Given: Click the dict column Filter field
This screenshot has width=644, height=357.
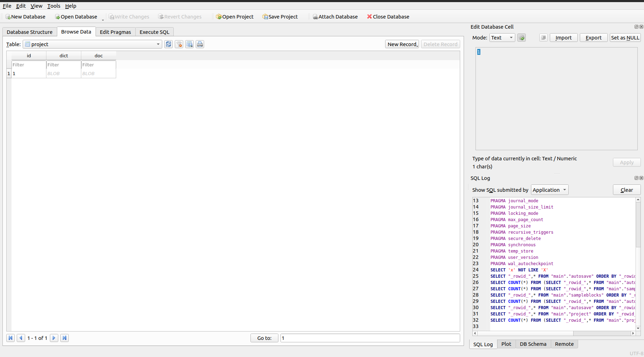Looking at the screenshot, I should 64,65.
